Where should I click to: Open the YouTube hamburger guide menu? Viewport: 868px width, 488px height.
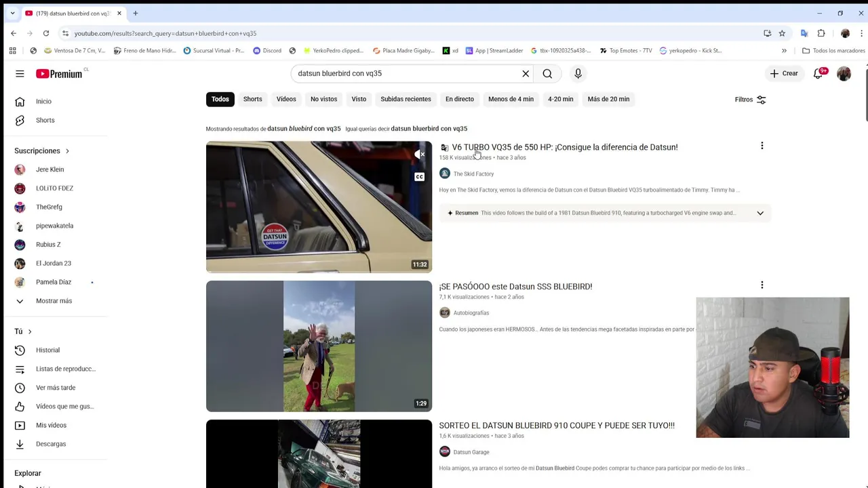tap(20, 73)
